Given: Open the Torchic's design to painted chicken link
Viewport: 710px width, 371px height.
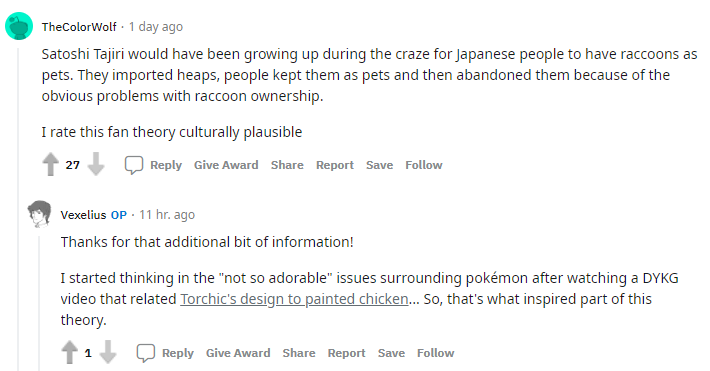Looking at the screenshot, I should pos(294,299).
